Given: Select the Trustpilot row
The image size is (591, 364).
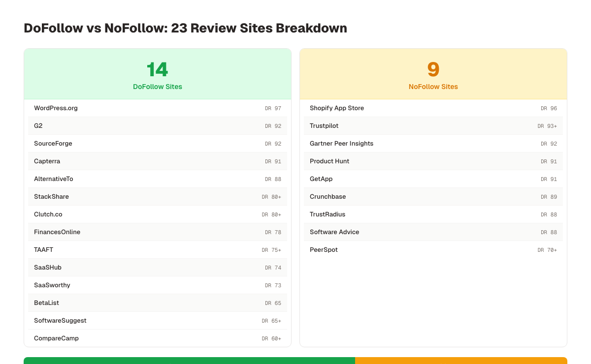Looking at the screenshot, I should (433, 126).
